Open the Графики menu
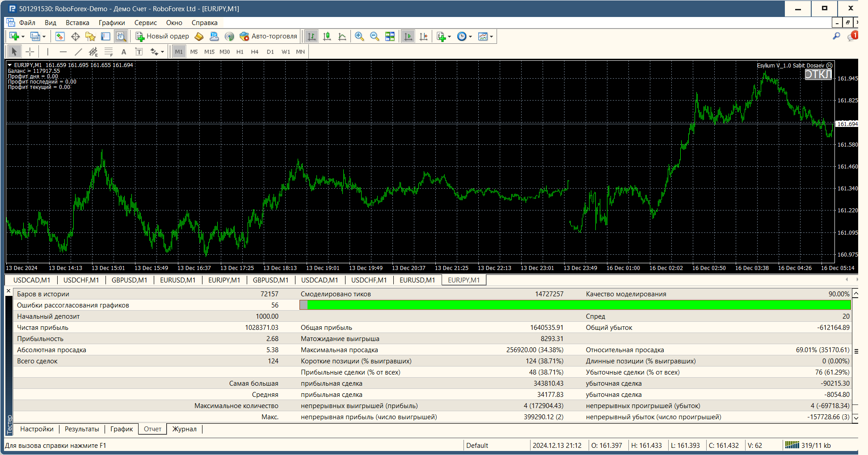The image size is (868, 455). coord(112,23)
